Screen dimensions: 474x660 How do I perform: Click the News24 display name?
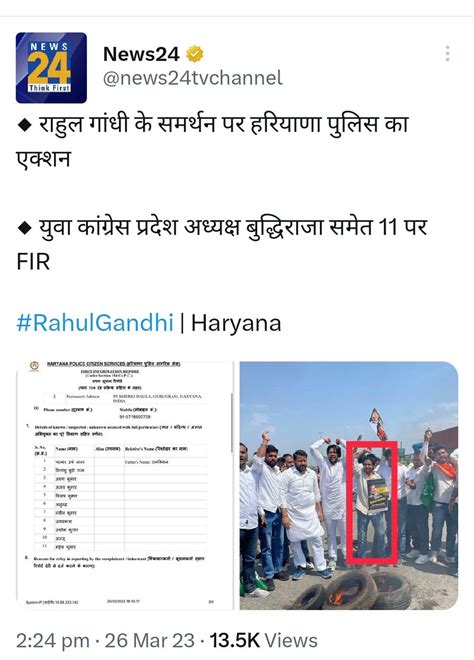pyautogui.click(x=141, y=54)
